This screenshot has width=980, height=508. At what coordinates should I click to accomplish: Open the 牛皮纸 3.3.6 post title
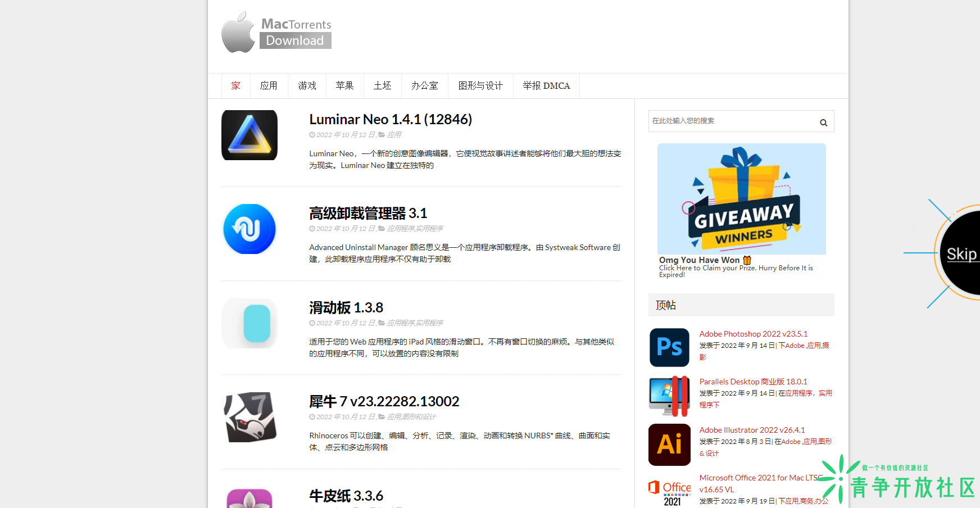coord(346,496)
